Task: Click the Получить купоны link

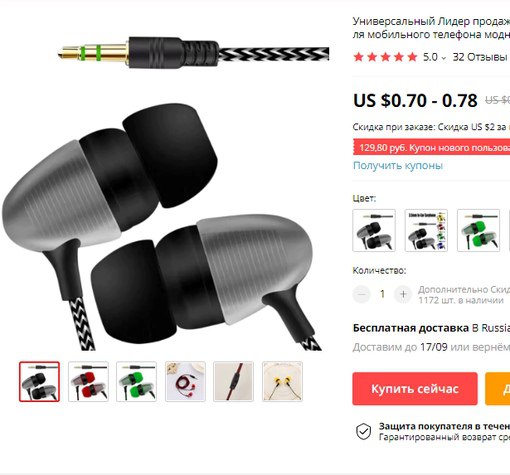Action: click(x=398, y=165)
